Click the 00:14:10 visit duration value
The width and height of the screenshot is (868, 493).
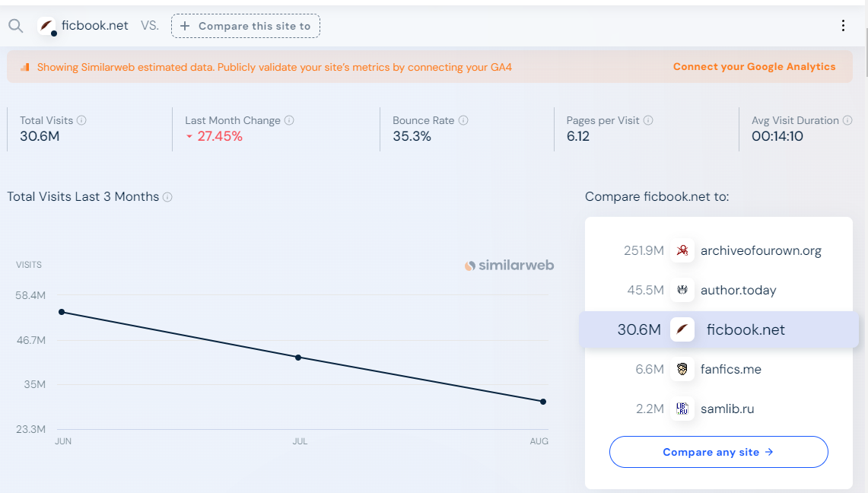(777, 137)
